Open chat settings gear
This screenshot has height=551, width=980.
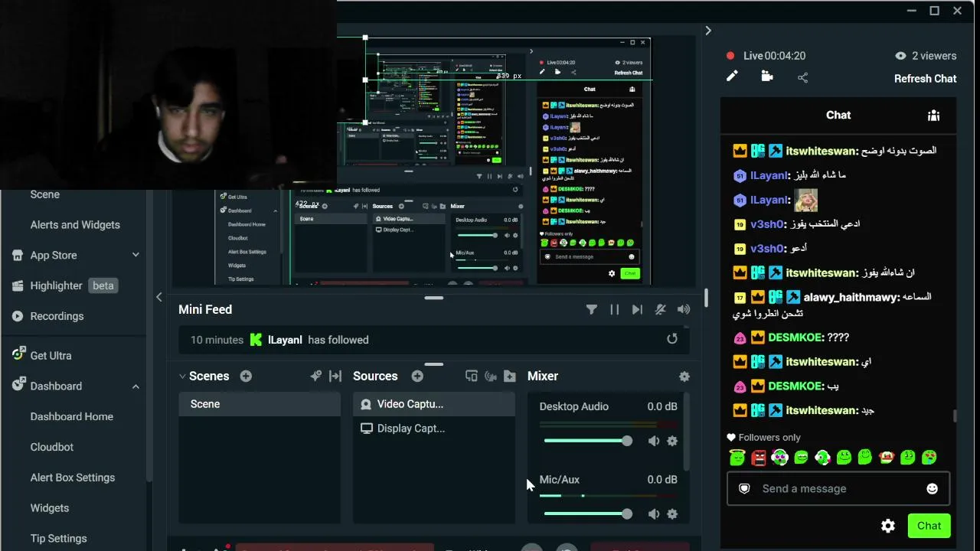pyautogui.click(x=888, y=526)
